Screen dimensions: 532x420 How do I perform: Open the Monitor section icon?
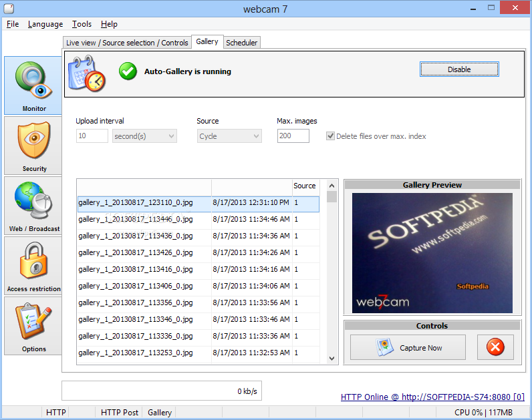(33, 85)
